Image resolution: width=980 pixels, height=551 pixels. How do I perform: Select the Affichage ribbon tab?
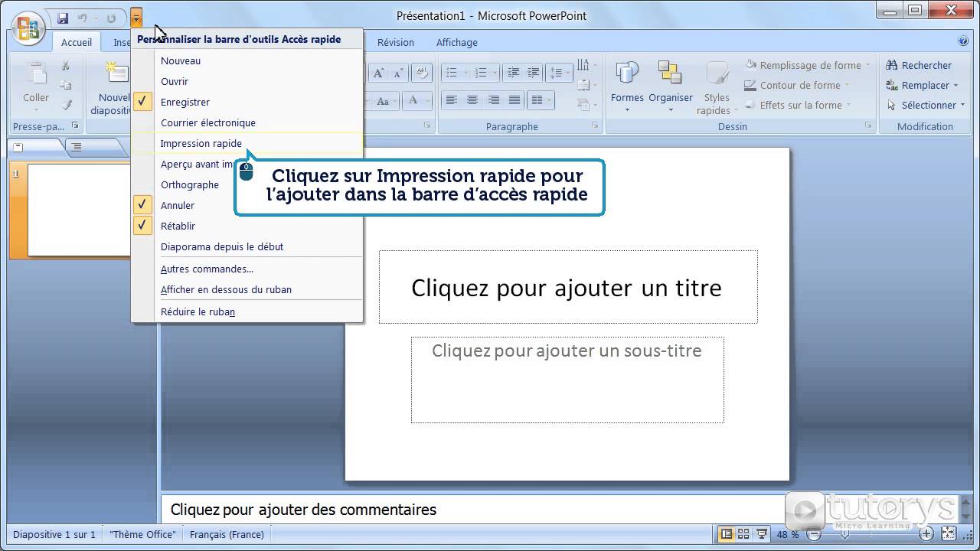(457, 42)
